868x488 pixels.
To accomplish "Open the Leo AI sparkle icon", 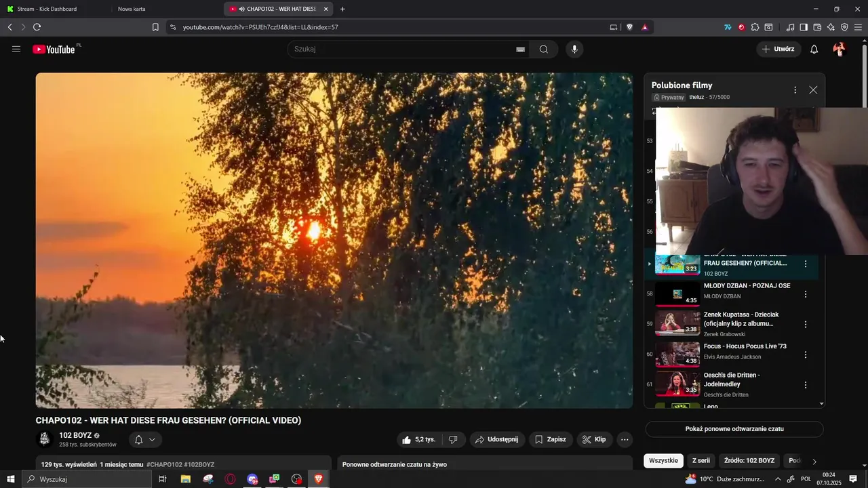I will (x=831, y=27).
